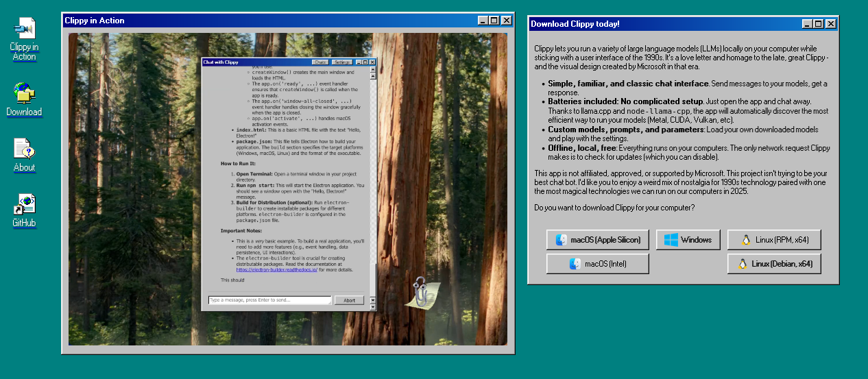Download the Linux (Debian, x64) package
The image size is (868, 379).
coord(774,264)
